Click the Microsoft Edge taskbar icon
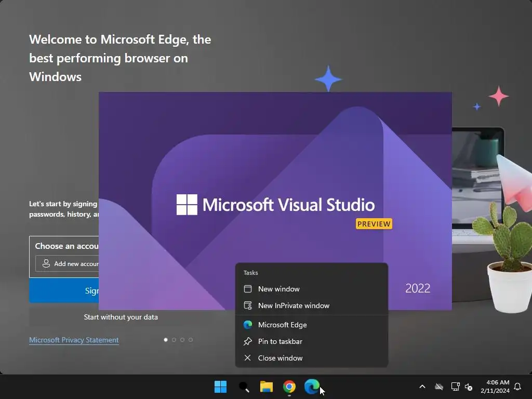This screenshot has height=399, width=532. point(312,387)
